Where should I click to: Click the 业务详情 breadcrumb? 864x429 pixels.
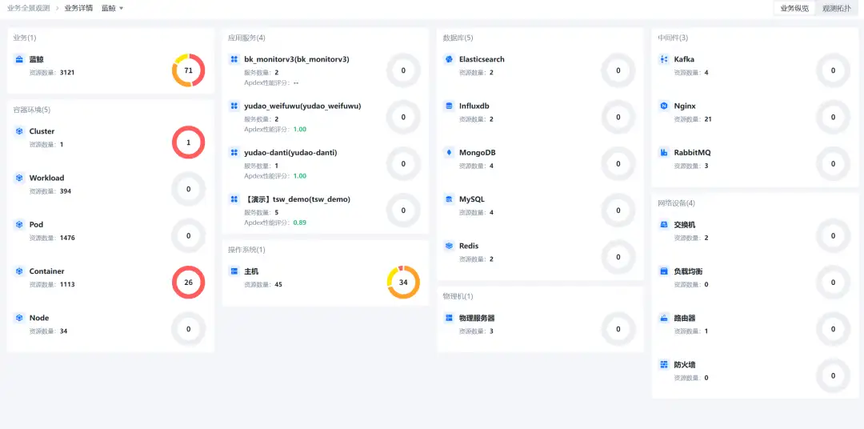[x=78, y=8]
